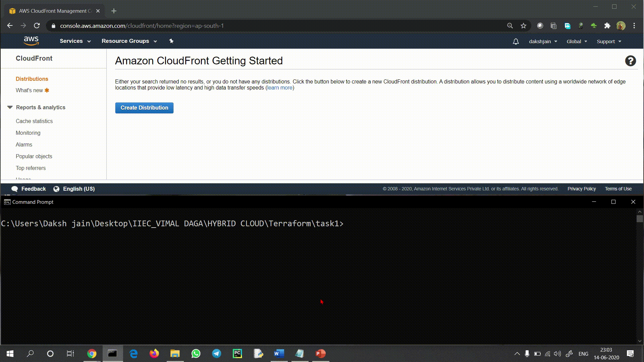The height and width of the screenshot is (362, 644).
Task: Open Cortana from the taskbar
Action: (50, 353)
